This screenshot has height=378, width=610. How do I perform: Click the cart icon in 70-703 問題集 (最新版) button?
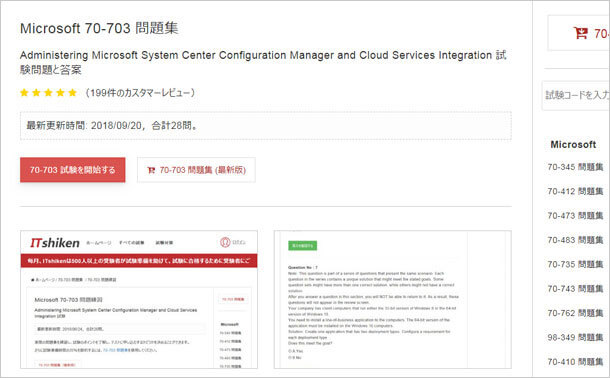(x=151, y=170)
